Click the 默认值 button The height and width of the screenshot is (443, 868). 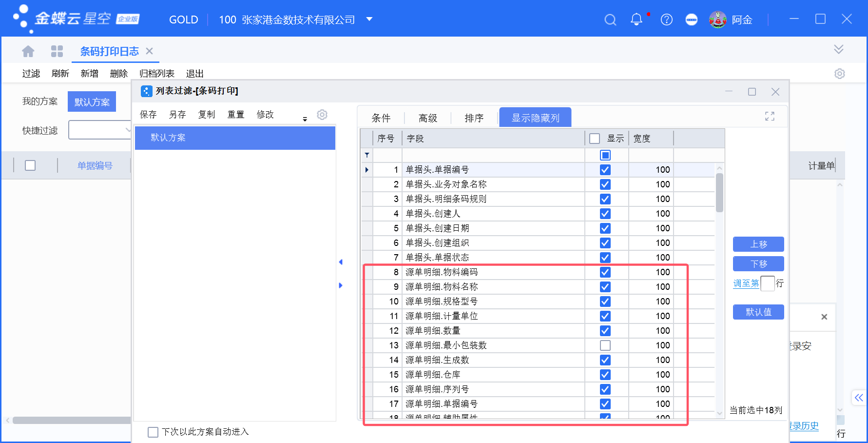(x=758, y=312)
